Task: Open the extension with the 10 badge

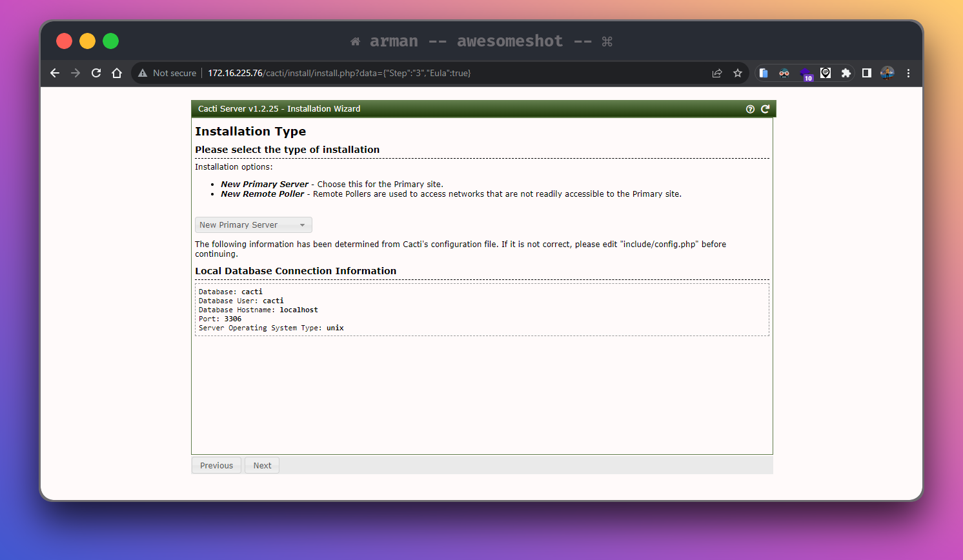Action: pyautogui.click(x=806, y=74)
